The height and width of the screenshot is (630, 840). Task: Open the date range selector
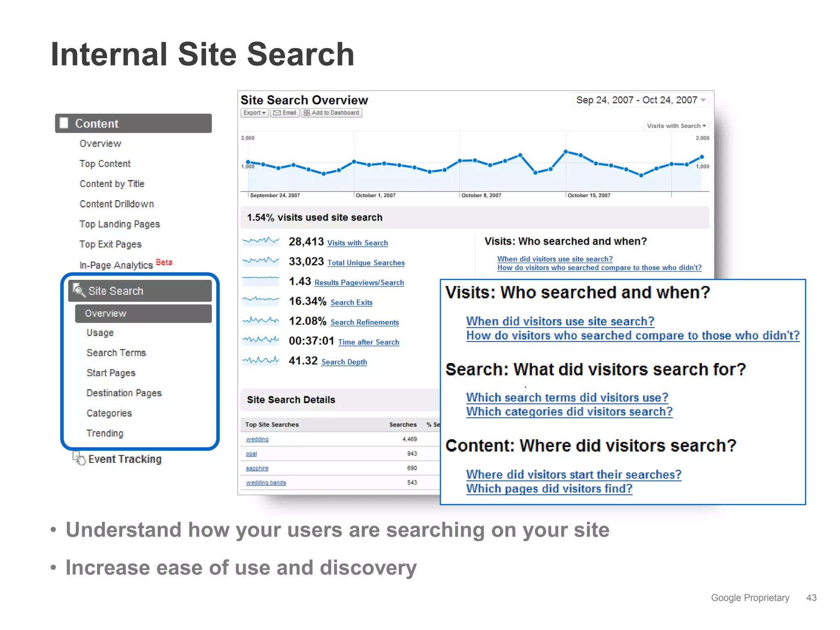point(641,100)
